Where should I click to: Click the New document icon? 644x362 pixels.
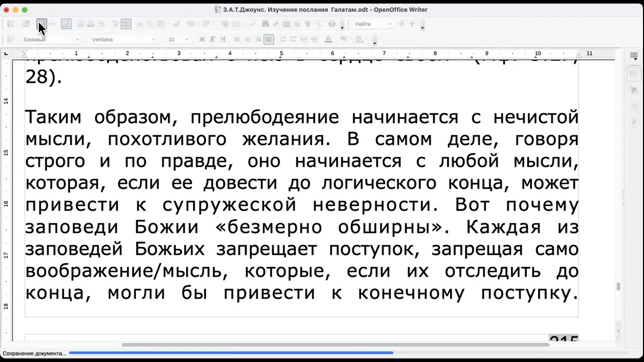(10, 24)
